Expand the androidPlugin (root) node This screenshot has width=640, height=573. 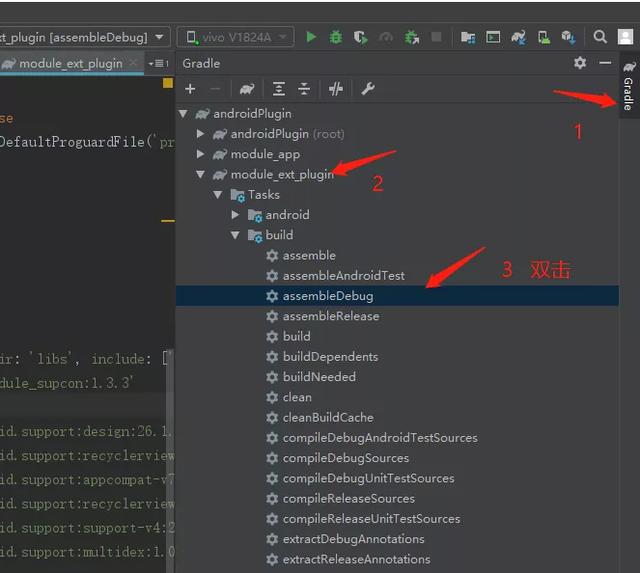point(200,133)
